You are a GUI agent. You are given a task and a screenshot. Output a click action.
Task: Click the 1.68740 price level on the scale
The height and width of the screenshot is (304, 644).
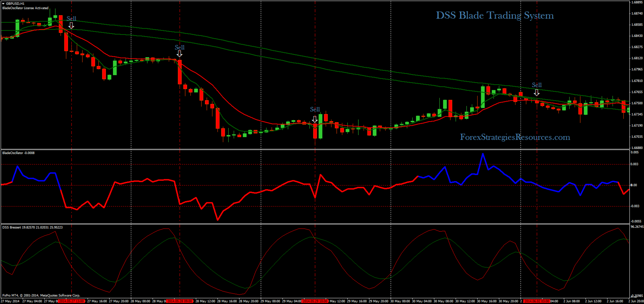[637, 13]
